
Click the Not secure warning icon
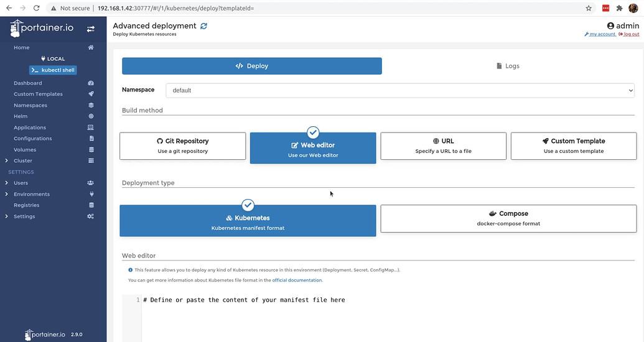point(54,8)
